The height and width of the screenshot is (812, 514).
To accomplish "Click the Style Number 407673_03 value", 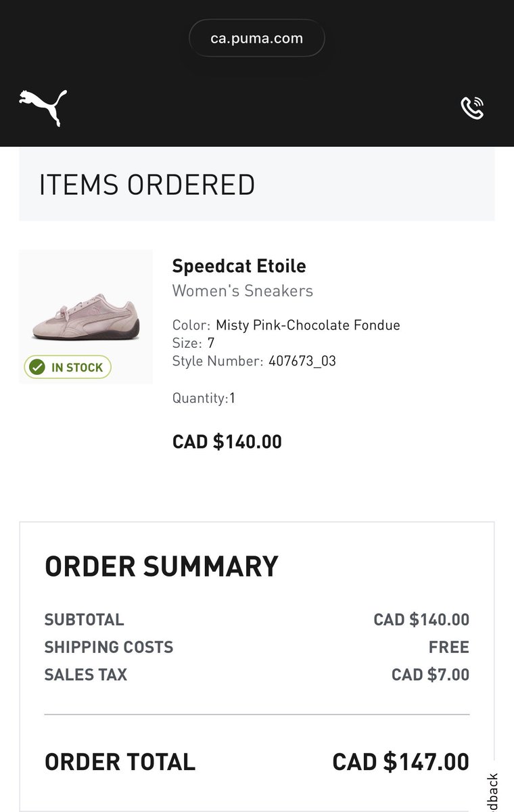I will click(302, 361).
